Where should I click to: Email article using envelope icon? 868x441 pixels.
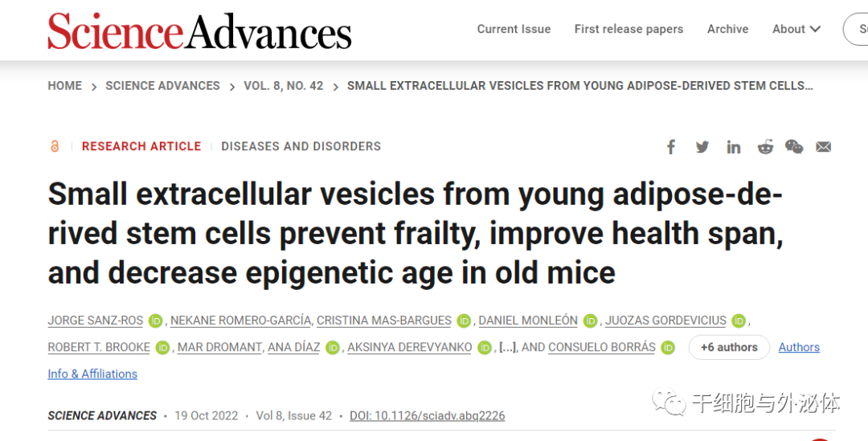click(823, 147)
